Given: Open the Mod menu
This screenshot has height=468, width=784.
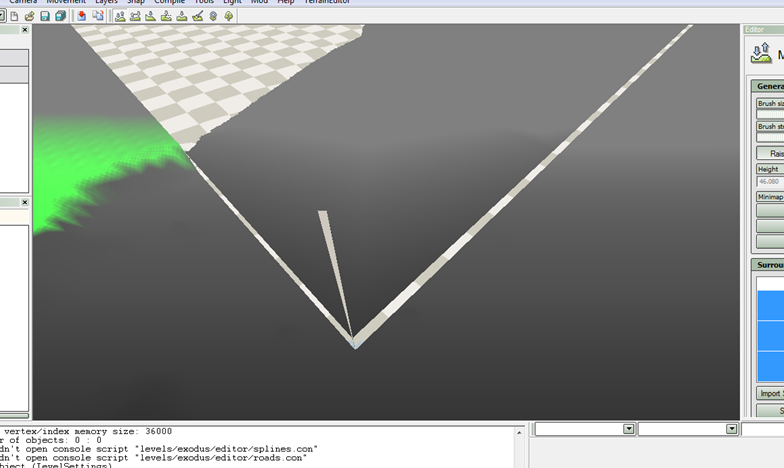Looking at the screenshot, I should point(259,2).
